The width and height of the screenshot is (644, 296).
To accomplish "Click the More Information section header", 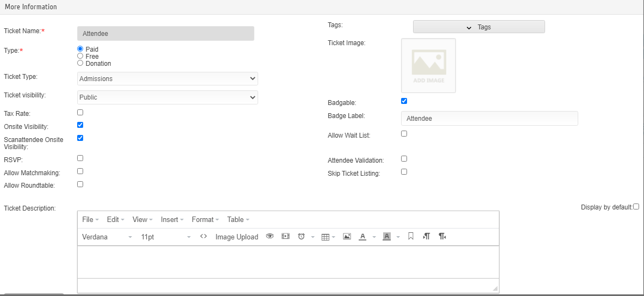I will click(31, 7).
